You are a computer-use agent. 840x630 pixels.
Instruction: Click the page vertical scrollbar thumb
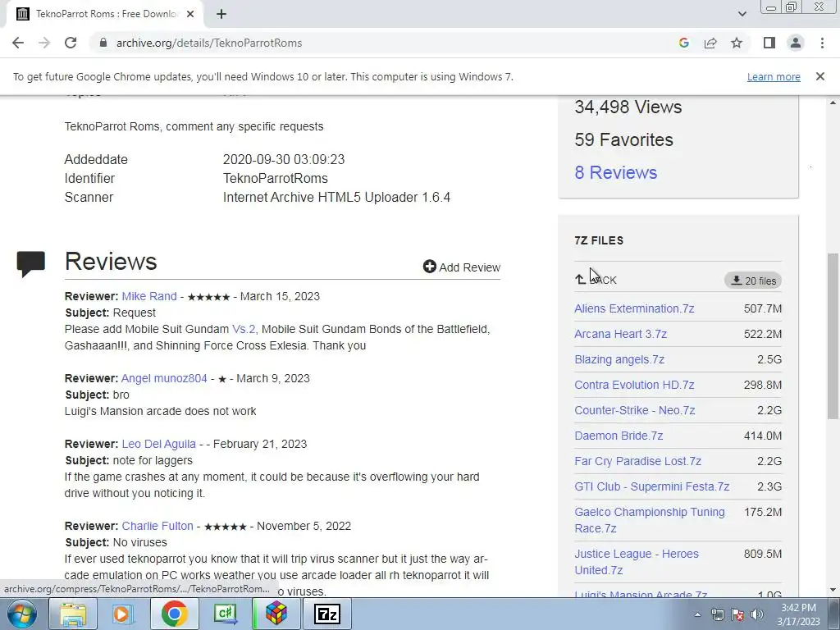point(833,336)
